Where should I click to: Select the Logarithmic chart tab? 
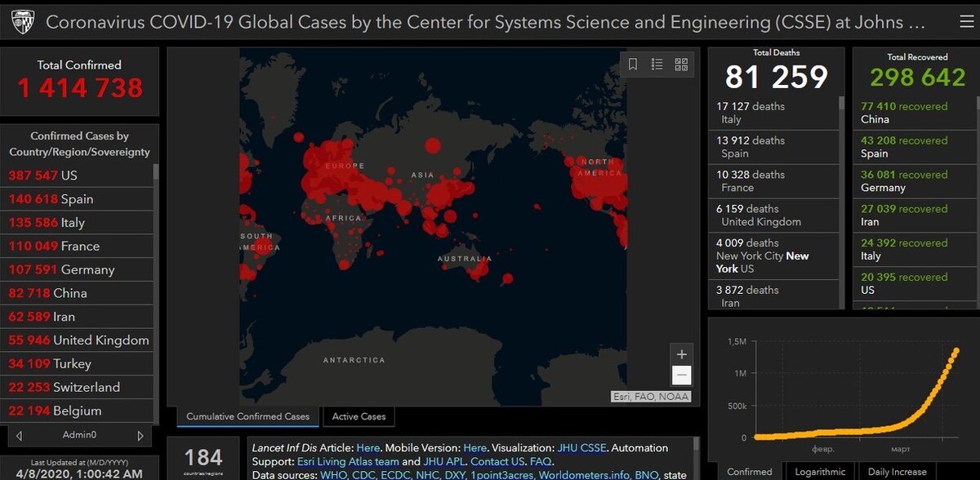[820, 471]
